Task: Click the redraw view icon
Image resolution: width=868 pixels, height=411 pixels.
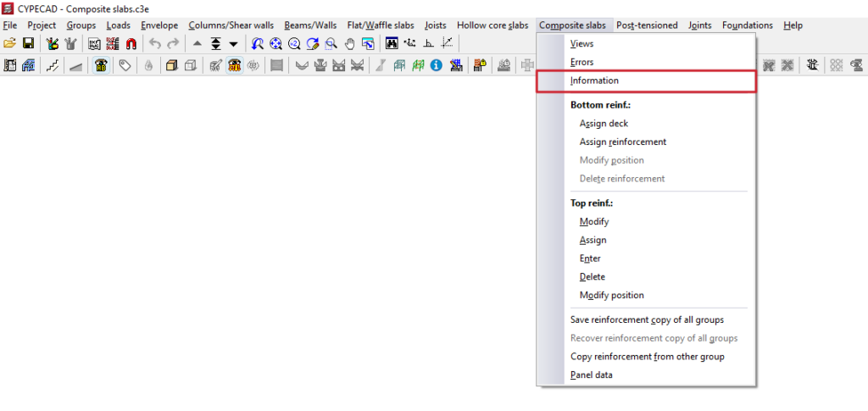Action: [x=313, y=44]
